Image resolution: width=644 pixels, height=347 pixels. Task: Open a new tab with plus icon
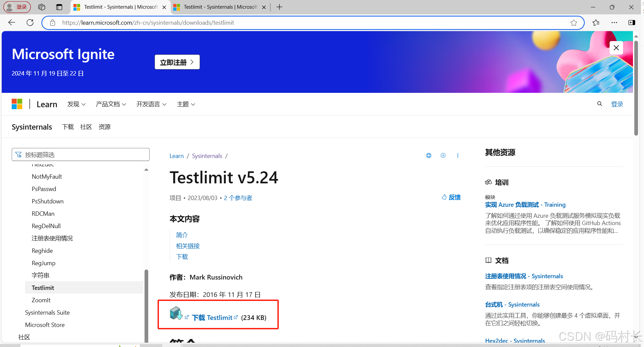(279, 7)
